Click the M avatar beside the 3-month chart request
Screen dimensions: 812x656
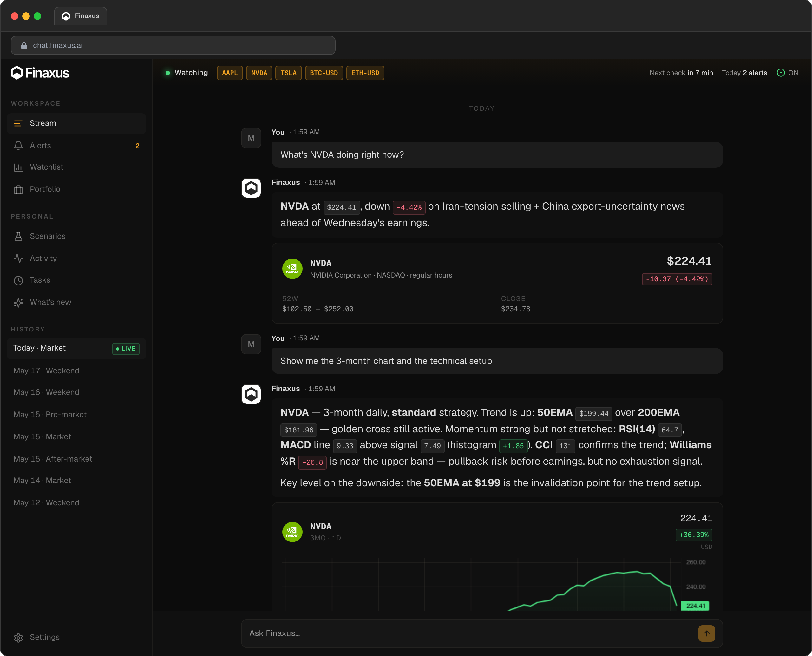(x=251, y=344)
